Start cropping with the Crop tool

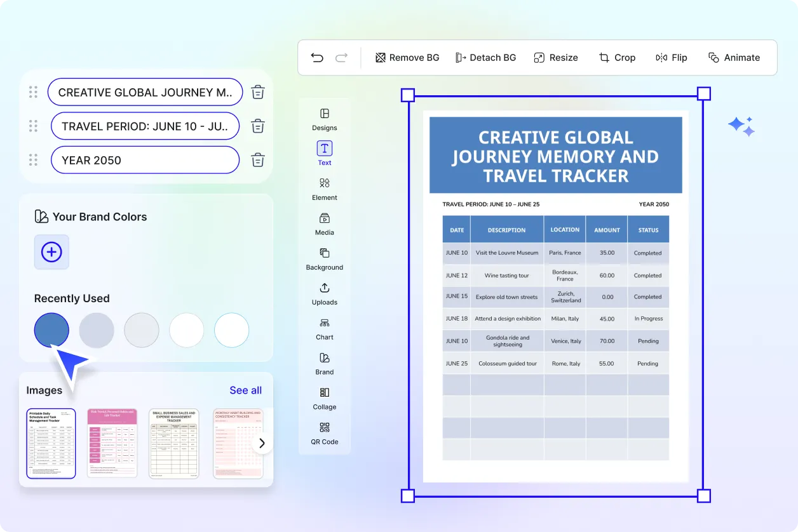click(x=617, y=57)
